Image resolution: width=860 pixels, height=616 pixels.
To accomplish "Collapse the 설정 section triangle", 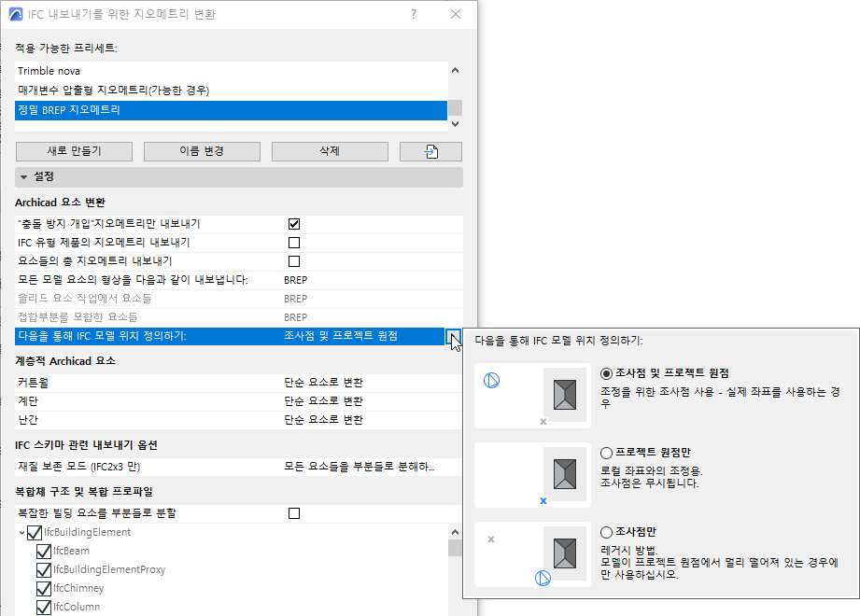I will pos(23,177).
